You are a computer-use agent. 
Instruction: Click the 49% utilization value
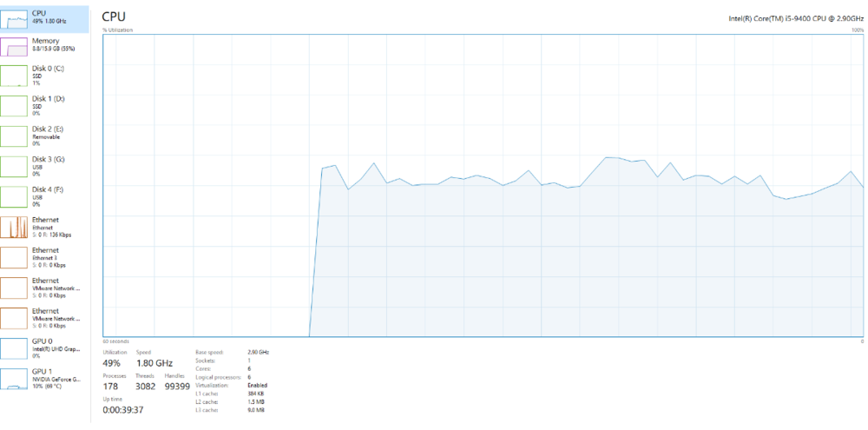click(112, 362)
